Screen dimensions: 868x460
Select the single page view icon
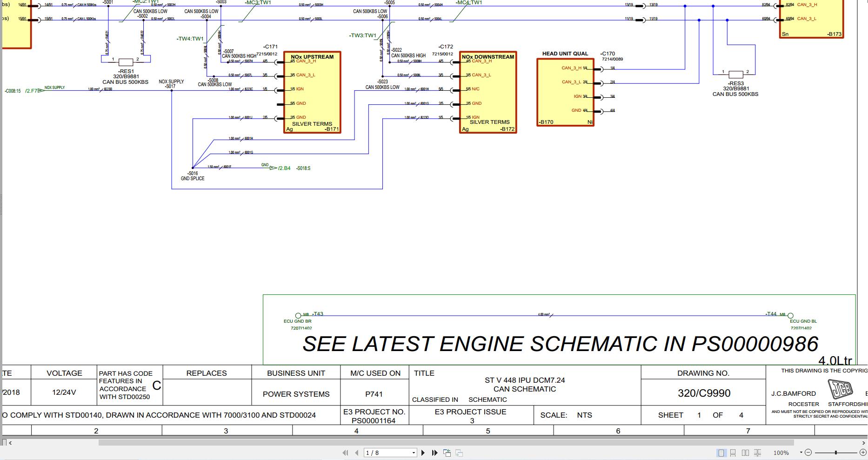(721, 452)
